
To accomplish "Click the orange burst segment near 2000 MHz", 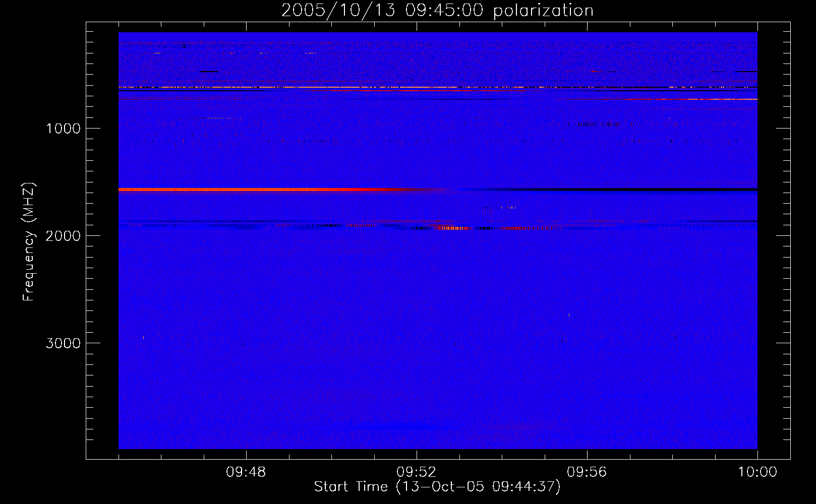I will pyautogui.click(x=454, y=228).
